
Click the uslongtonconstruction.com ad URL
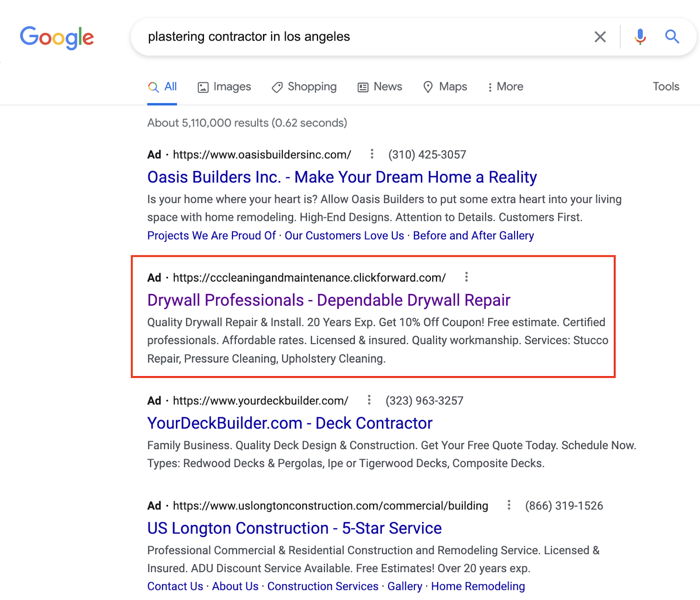[x=331, y=506]
